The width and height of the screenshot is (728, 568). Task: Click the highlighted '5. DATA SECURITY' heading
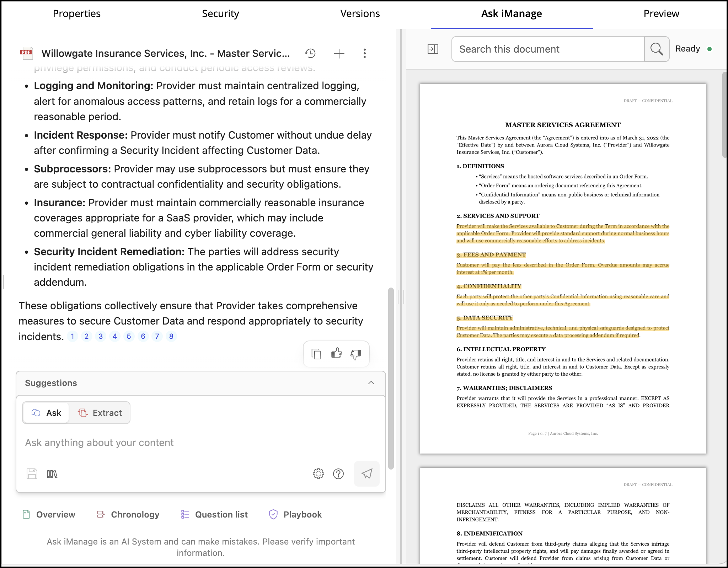(x=485, y=318)
